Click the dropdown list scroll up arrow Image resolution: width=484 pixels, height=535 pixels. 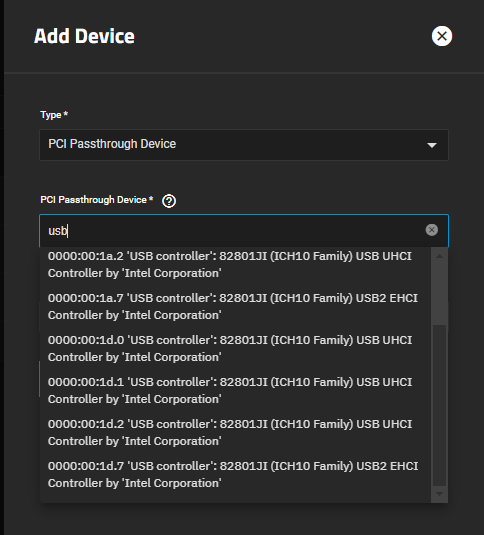tap(439, 256)
